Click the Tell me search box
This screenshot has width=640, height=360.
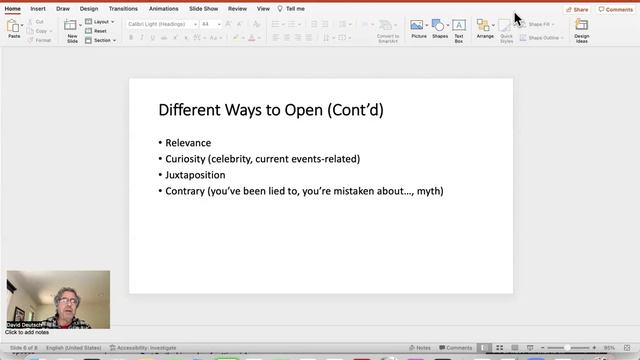(291, 9)
